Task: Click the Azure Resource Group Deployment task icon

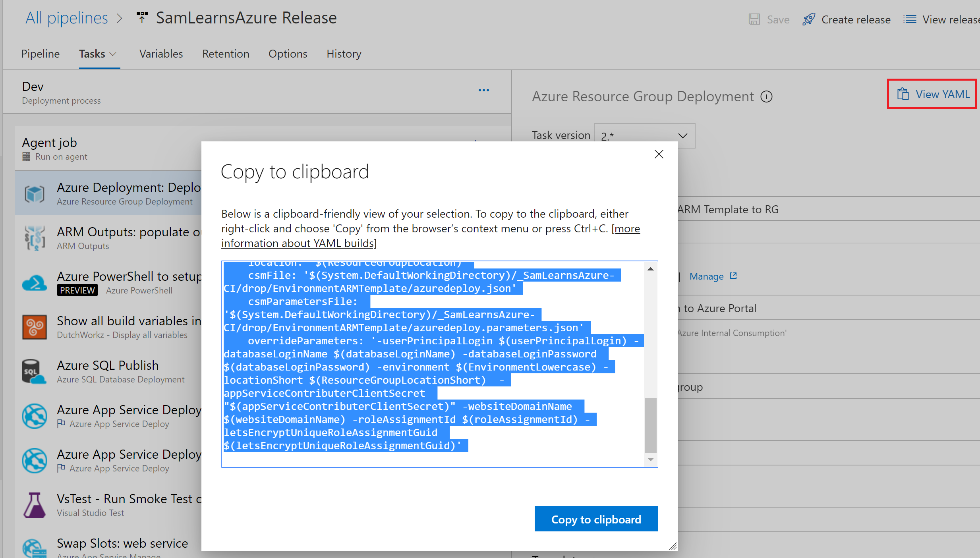Action: click(35, 194)
